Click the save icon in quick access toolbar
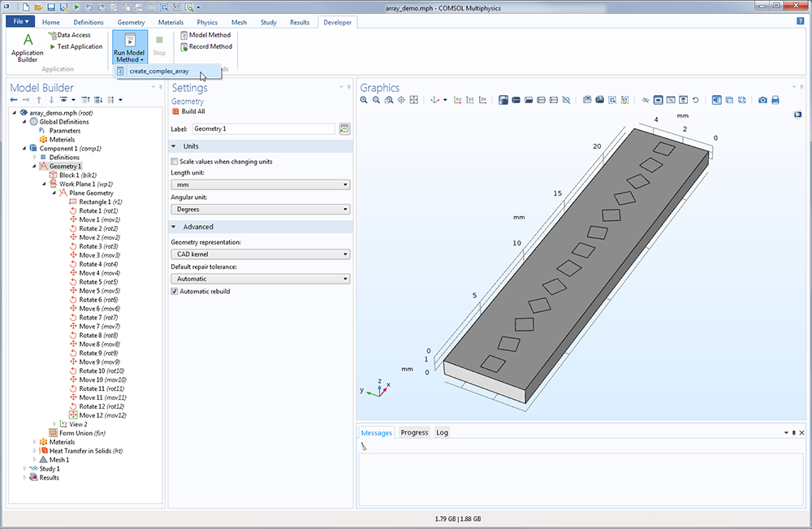This screenshot has height=529, width=812. tap(51, 7)
